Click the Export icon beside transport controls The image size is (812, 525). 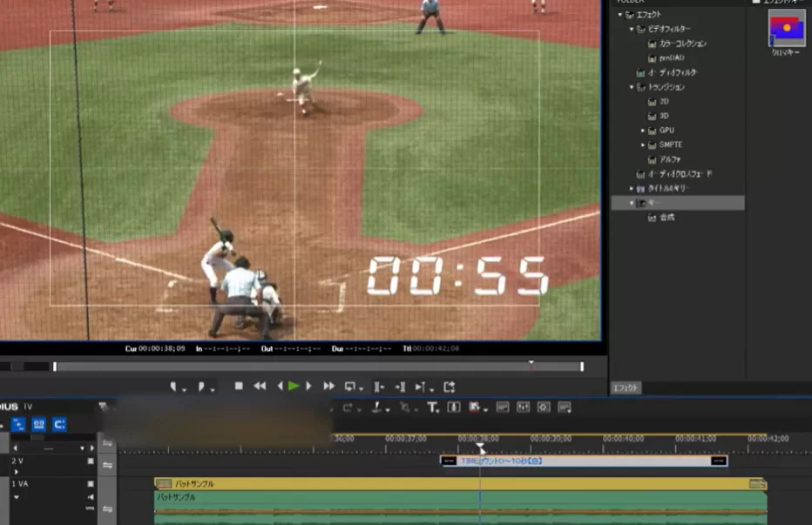450,387
